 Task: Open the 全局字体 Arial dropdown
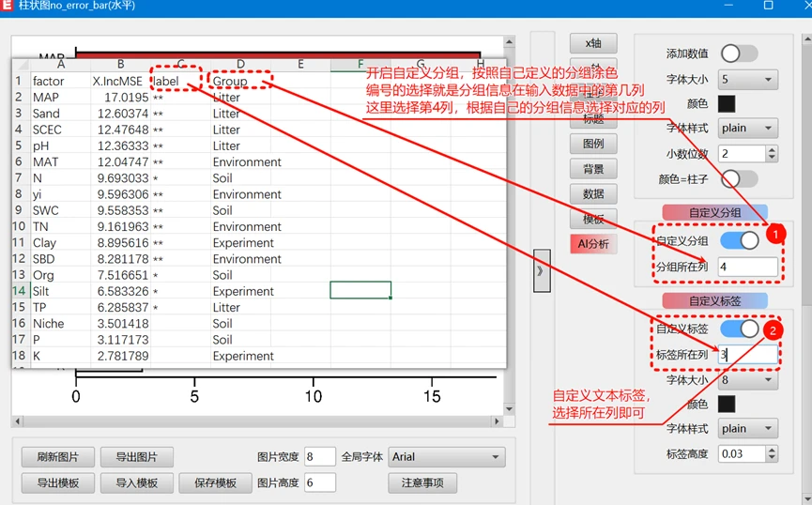point(447,457)
